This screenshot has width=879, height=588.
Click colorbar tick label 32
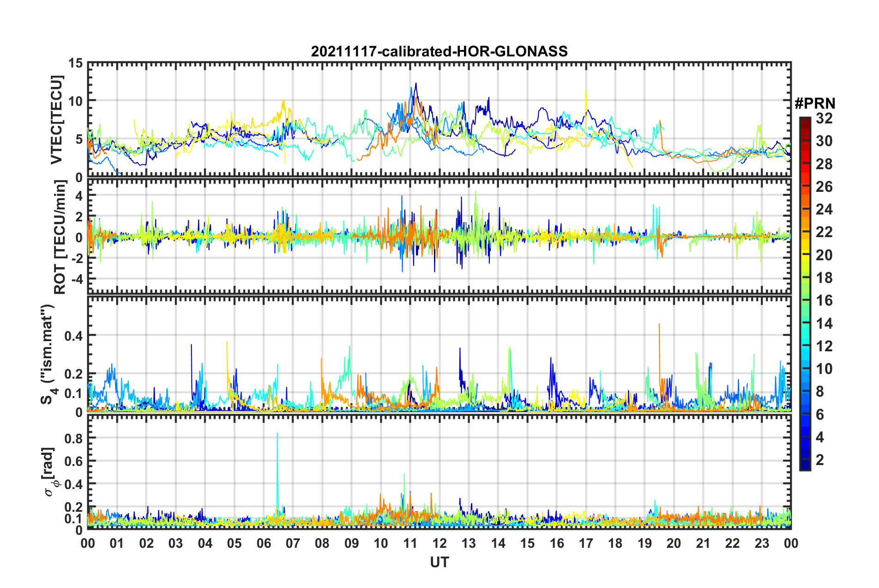click(x=824, y=118)
